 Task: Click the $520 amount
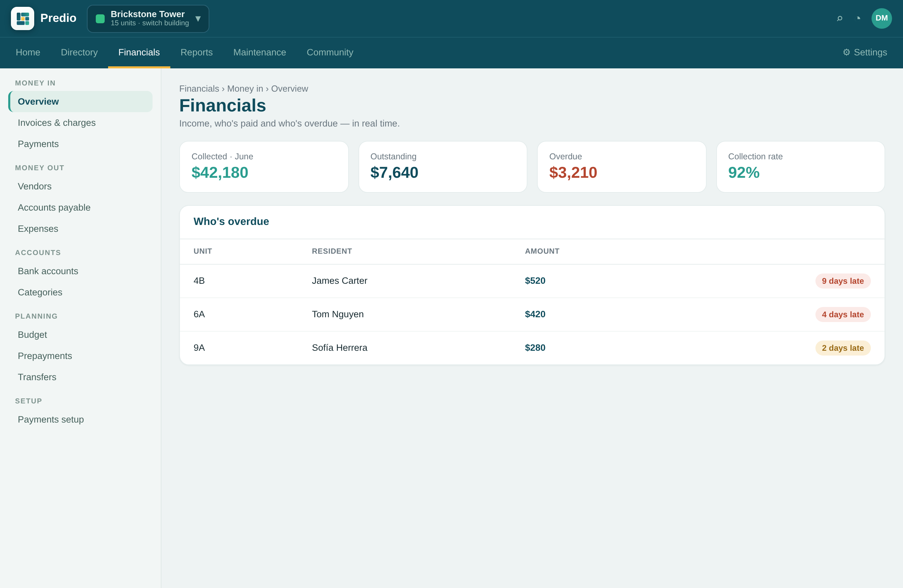pos(535,281)
